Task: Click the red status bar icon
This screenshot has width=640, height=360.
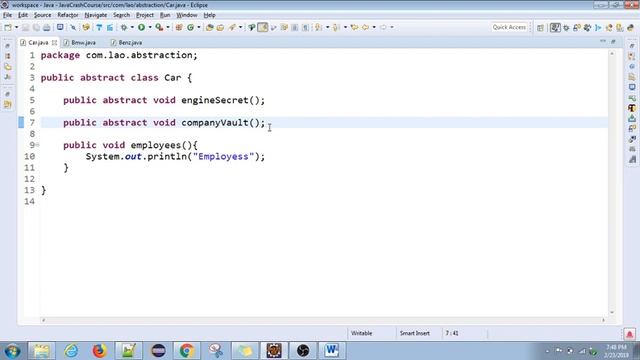Action: coord(629,334)
